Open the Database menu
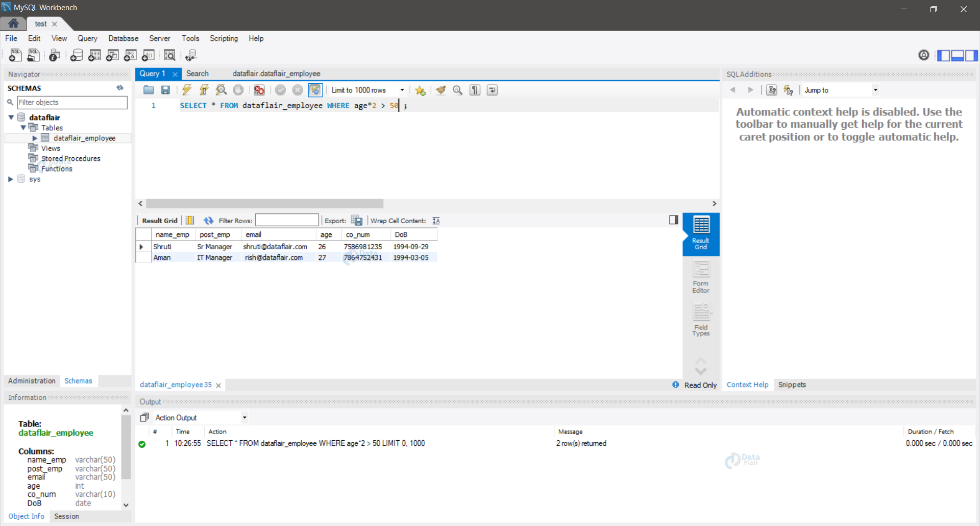 (x=123, y=38)
